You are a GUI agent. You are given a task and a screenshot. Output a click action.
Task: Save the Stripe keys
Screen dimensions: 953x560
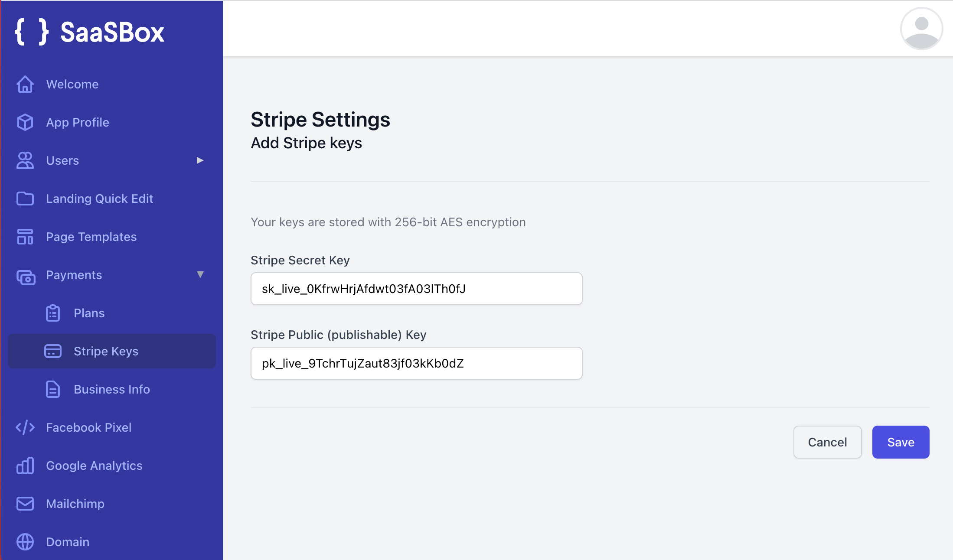pyautogui.click(x=901, y=442)
